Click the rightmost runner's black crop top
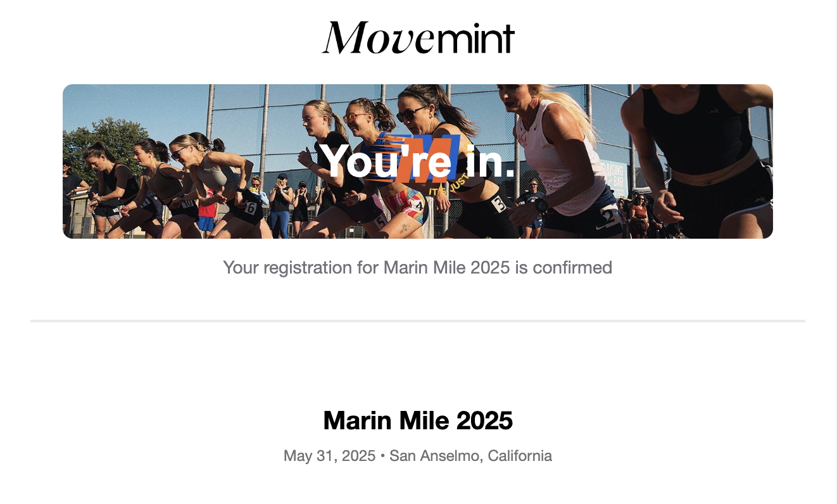Viewport: 837px width, 504px height. point(696,133)
